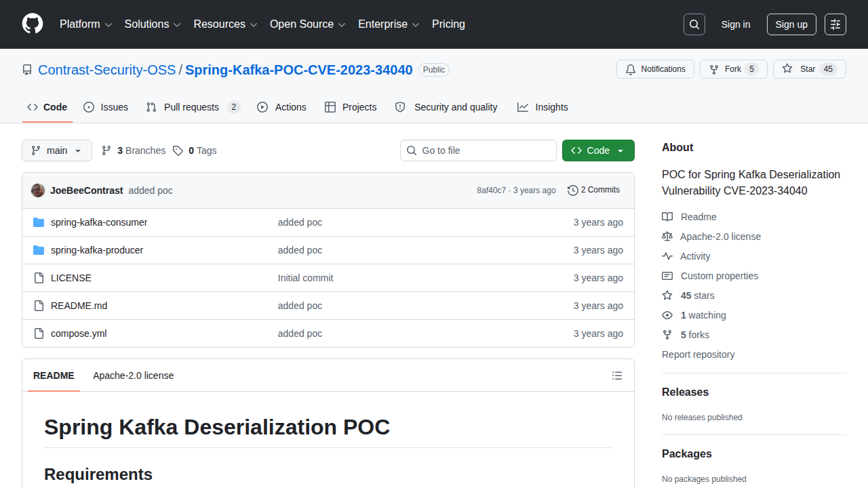Screen dimensions: 868x488
Task: View the 2 Commits history
Action: click(593, 190)
